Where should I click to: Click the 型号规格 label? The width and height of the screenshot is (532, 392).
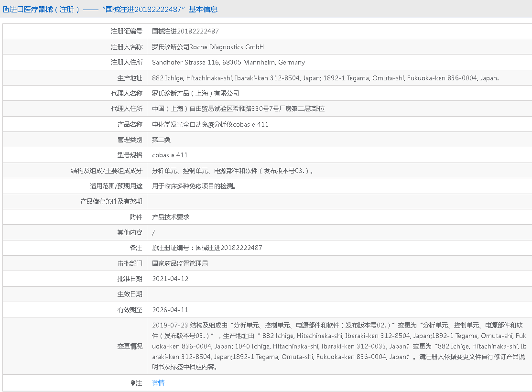tap(130, 155)
